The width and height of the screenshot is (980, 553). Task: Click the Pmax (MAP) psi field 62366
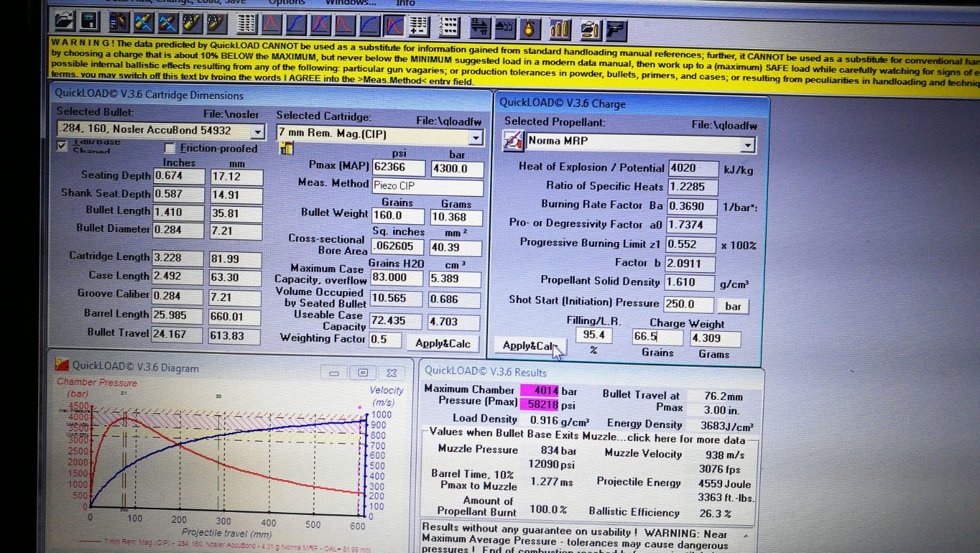tap(398, 167)
